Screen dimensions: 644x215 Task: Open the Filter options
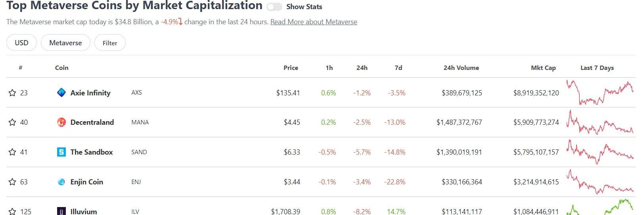110,43
